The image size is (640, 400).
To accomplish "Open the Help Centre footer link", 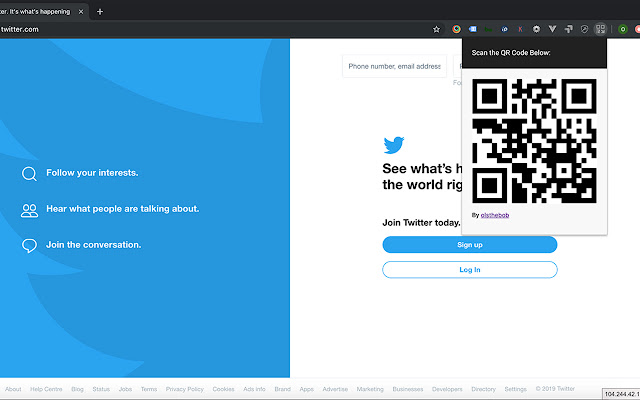I will pos(46,389).
